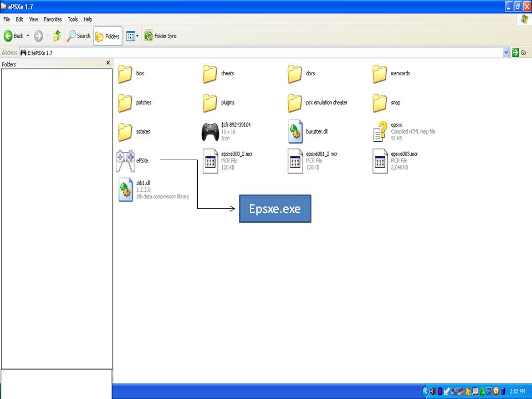Viewport: 532px width, 399px height.
Task: Open the Edit menu
Action: pos(19,19)
